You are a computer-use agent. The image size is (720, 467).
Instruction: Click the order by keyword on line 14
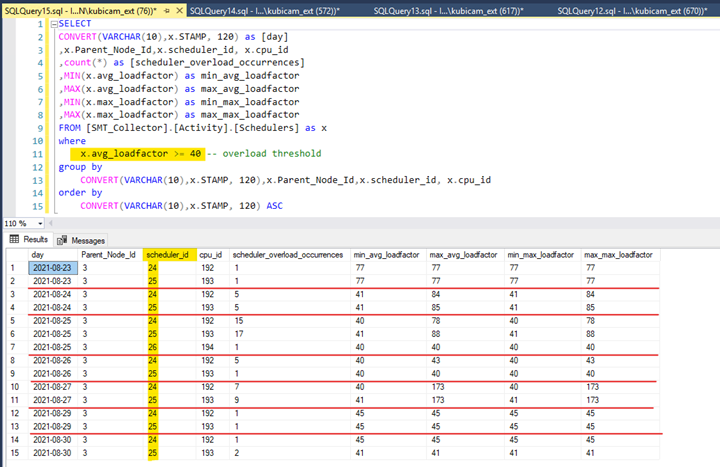[x=80, y=193]
